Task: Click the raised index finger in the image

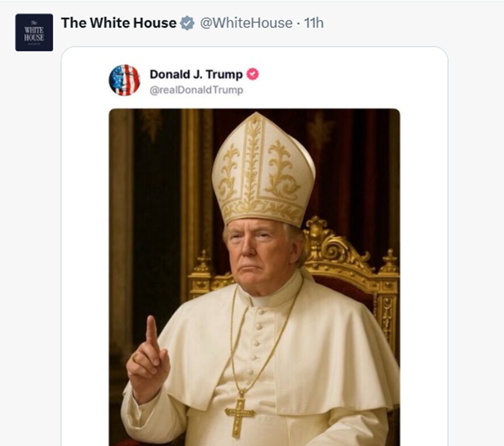Action: tap(151, 331)
